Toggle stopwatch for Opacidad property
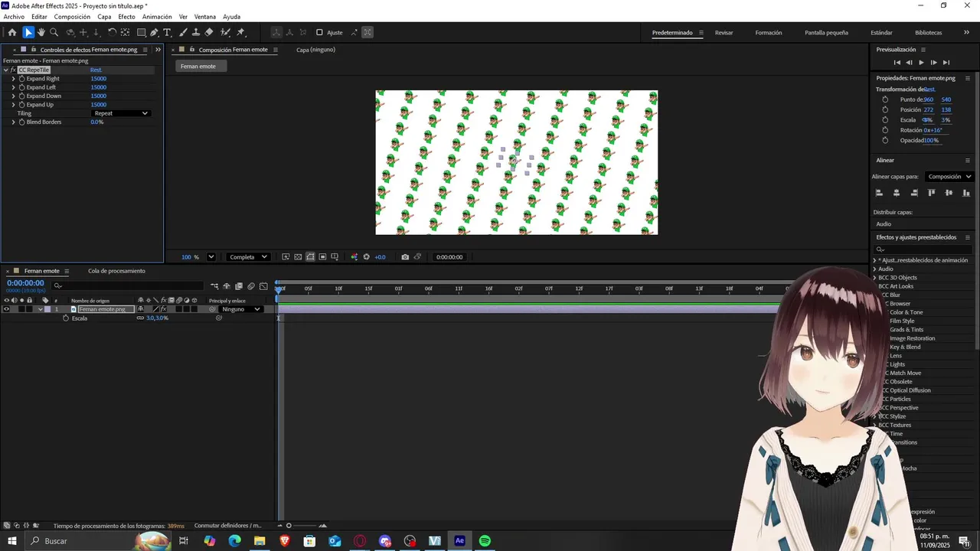This screenshot has width=980, height=551. pos(885,140)
